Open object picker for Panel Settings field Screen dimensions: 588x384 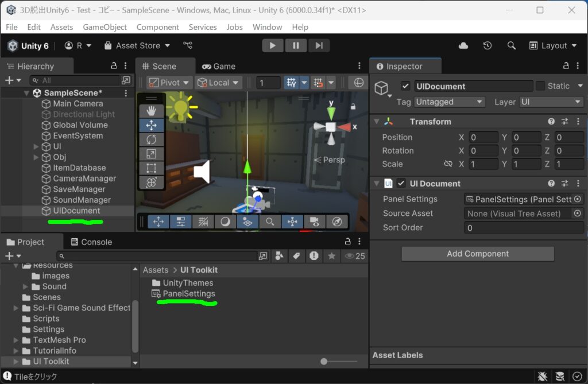(x=578, y=199)
